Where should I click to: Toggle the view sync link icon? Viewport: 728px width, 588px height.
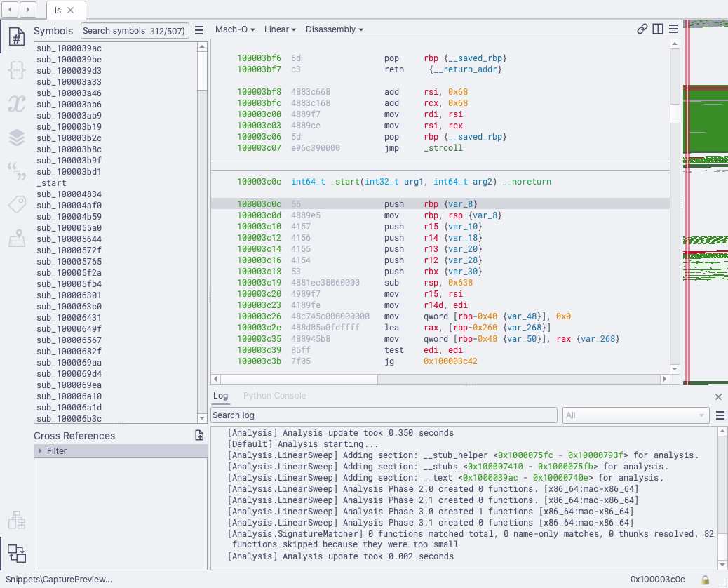click(642, 29)
